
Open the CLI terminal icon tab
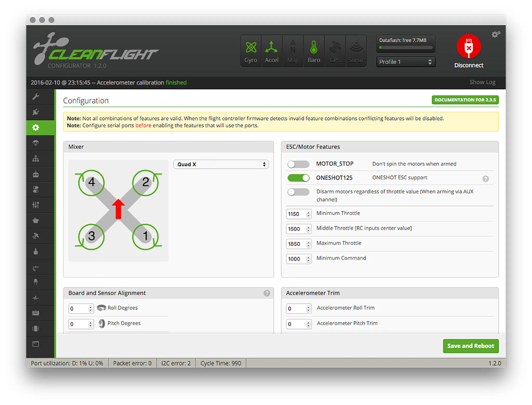(36, 344)
